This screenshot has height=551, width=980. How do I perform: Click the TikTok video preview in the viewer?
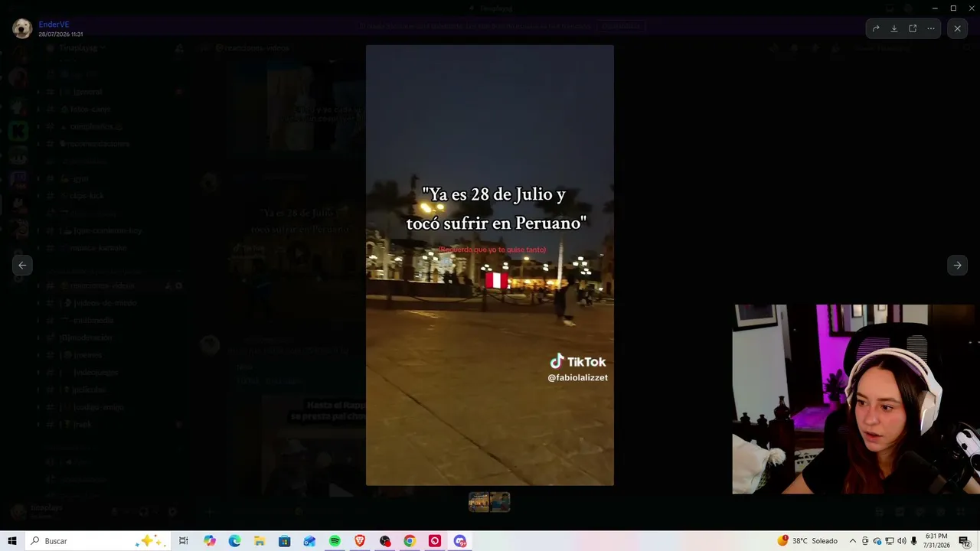pyautogui.click(x=490, y=265)
